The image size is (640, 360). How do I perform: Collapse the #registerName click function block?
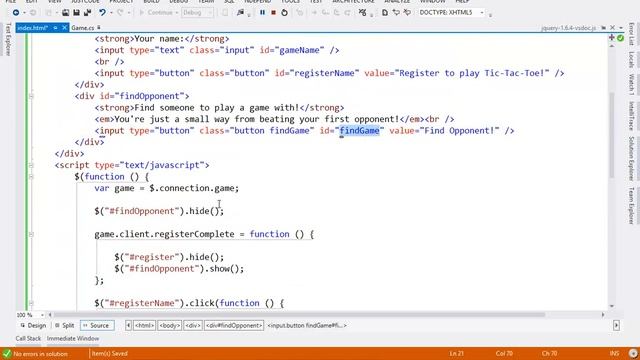[31, 303]
